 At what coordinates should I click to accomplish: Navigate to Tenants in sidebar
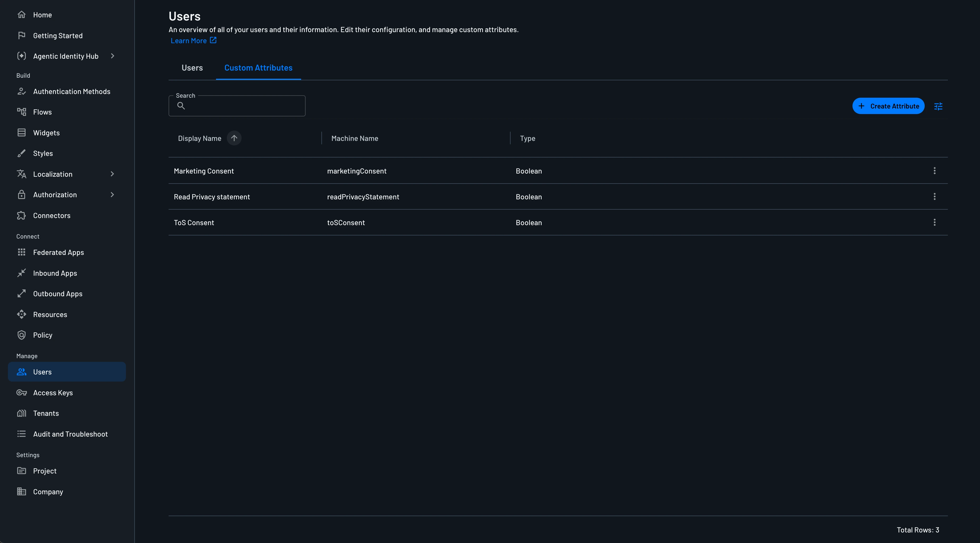click(67, 413)
